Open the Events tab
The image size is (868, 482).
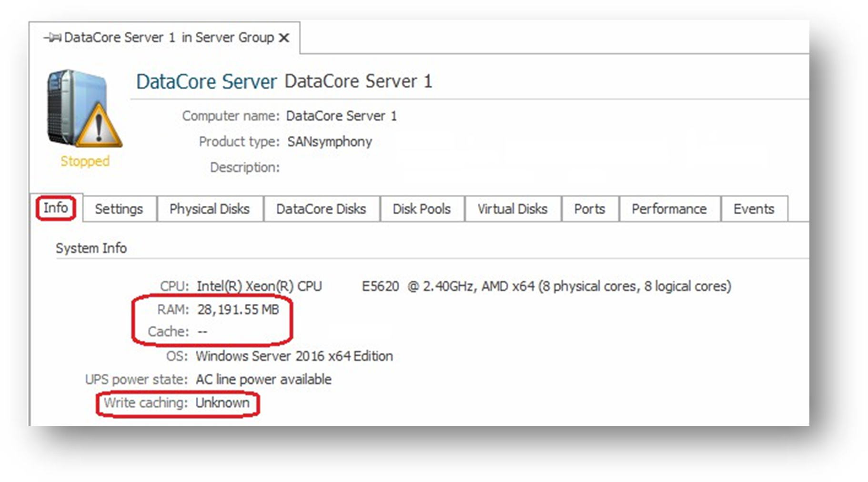coord(754,209)
